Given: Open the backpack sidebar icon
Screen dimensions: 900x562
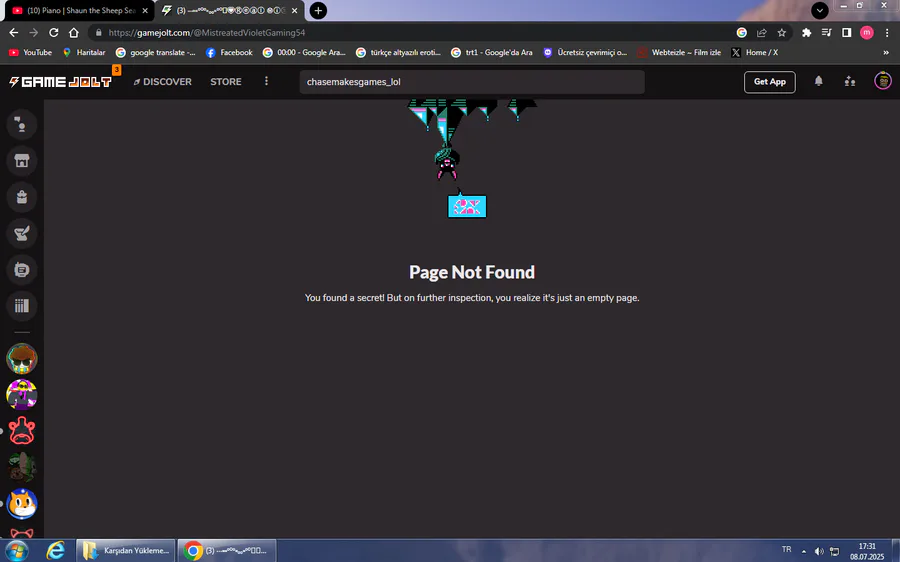Looking at the screenshot, I should 22,197.
